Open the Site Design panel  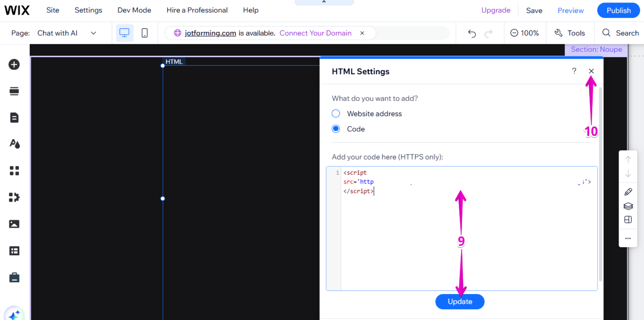14,144
